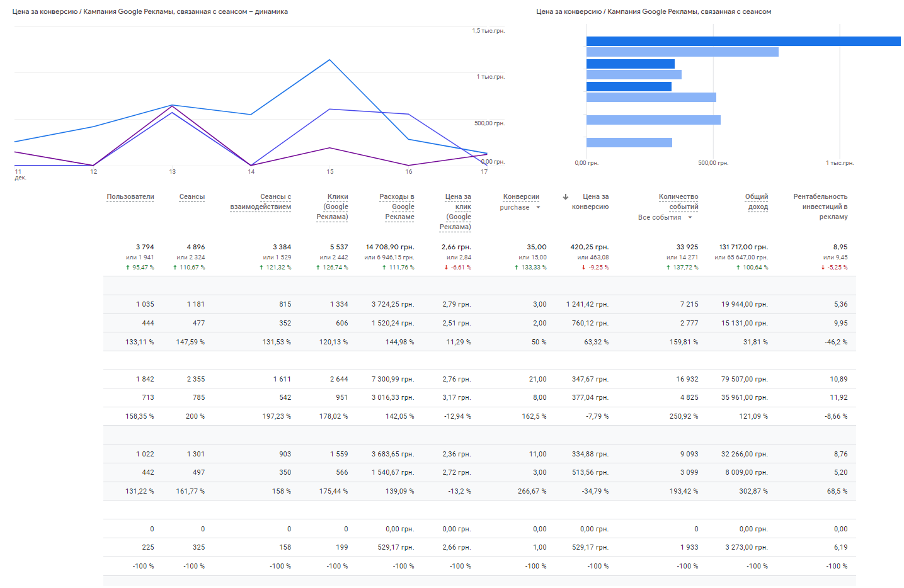Click the Конверсии column header

click(521, 197)
